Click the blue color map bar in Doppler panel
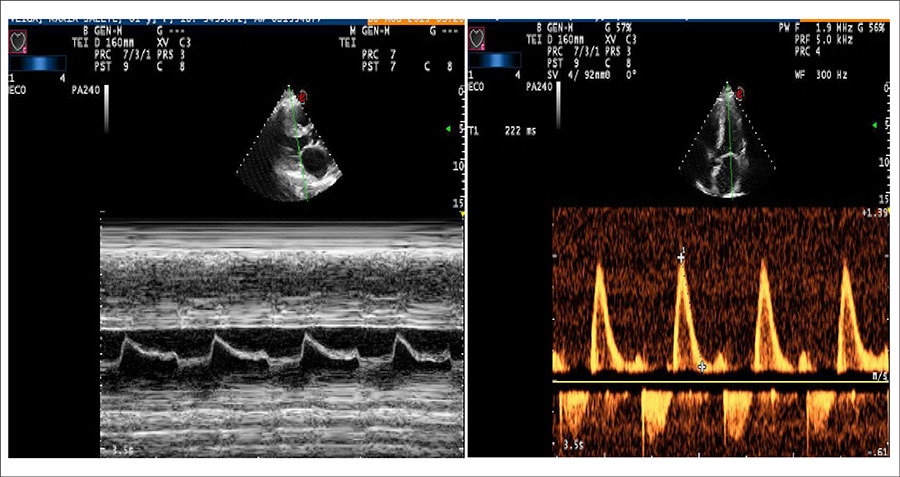The width and height of the screenshot is (900, 477). [496, 60]
